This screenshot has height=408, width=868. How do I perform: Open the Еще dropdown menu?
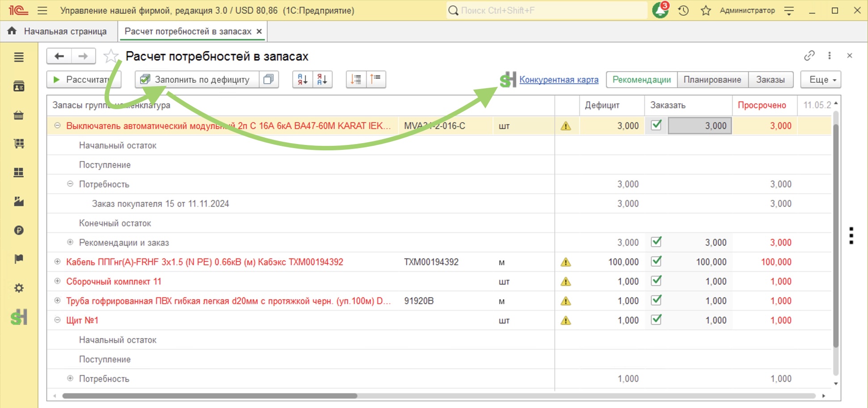821,80
